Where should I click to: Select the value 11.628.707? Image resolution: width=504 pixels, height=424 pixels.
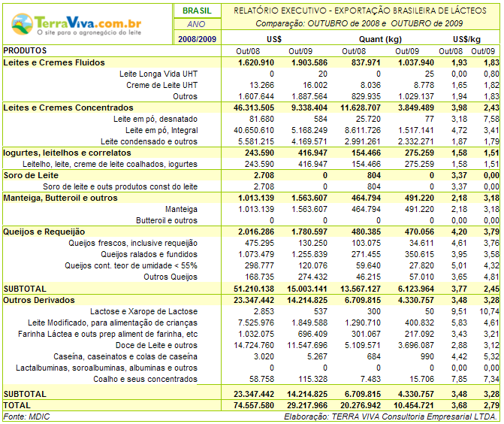[361, 108]
